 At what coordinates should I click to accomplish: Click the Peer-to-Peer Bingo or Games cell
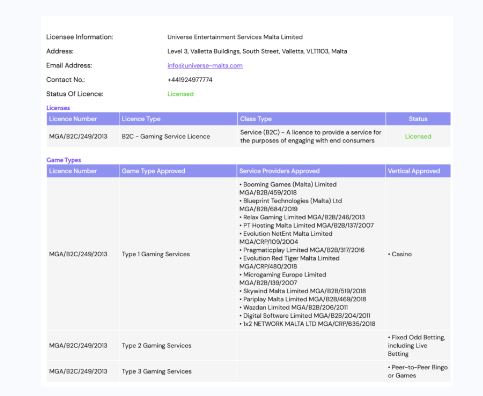(418, 371)
